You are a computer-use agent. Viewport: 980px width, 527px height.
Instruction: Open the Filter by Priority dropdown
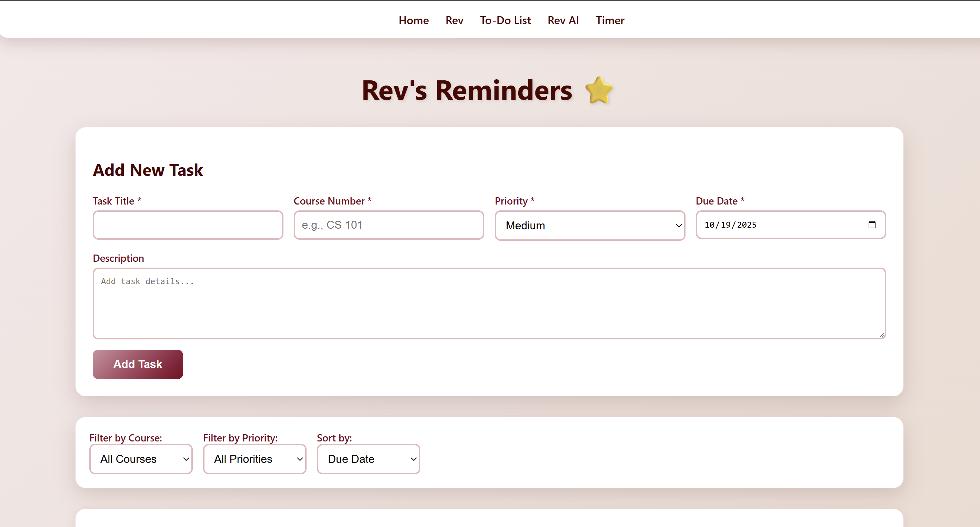click(x=254, y=459)
